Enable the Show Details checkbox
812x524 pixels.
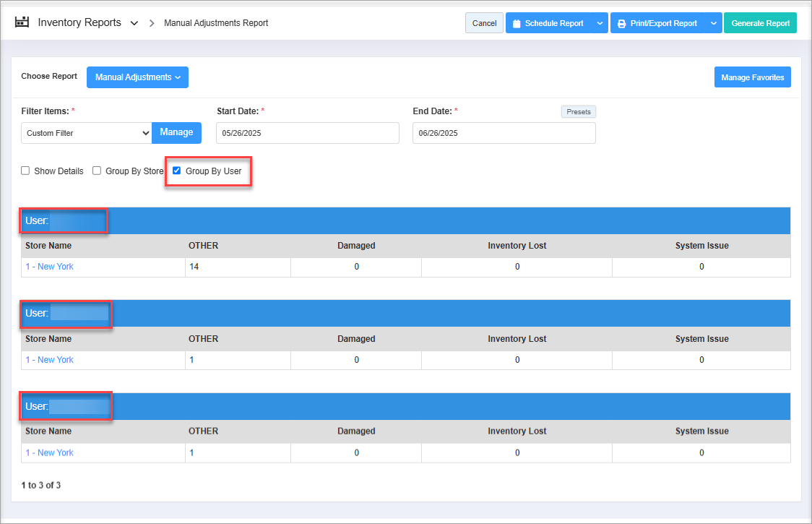pyautogui.click(x=25, y=171)
